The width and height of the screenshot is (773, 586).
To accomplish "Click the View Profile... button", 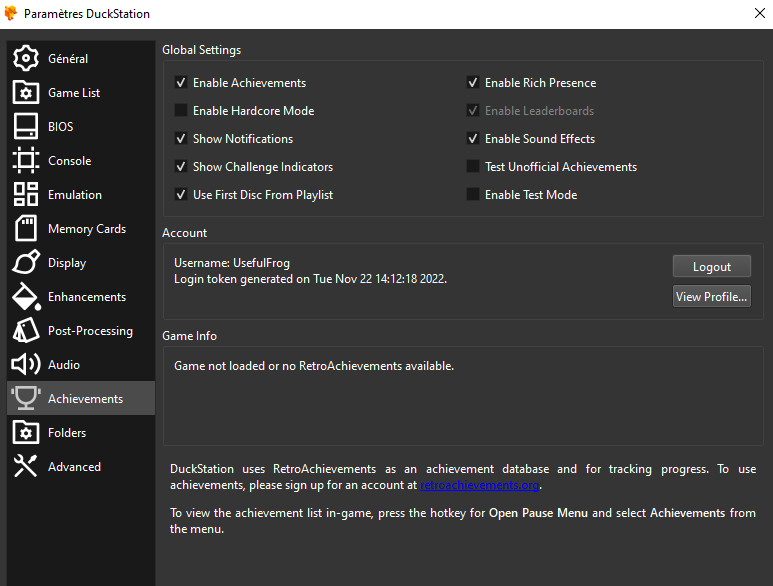I will pyautogui.click(x=711, y=296).
